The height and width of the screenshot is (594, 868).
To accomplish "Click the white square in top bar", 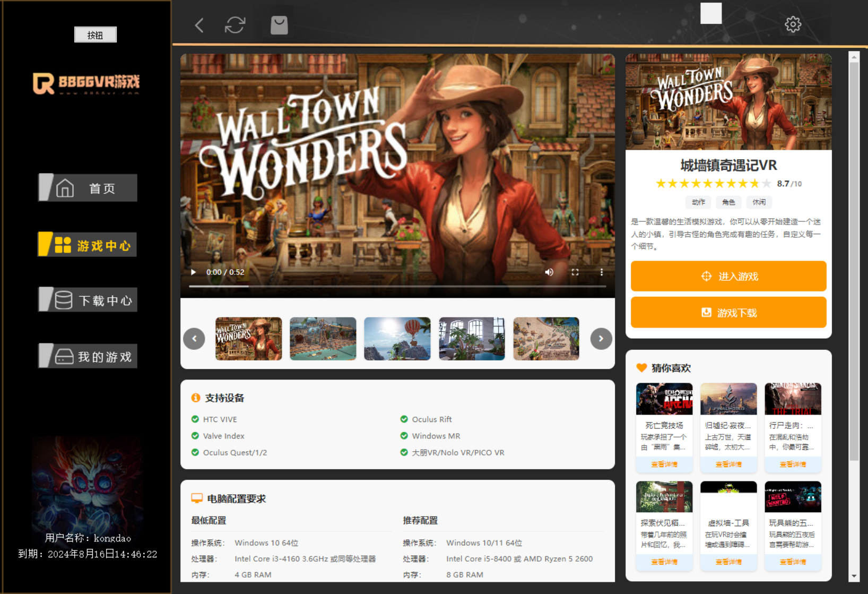I will point(711,13).
